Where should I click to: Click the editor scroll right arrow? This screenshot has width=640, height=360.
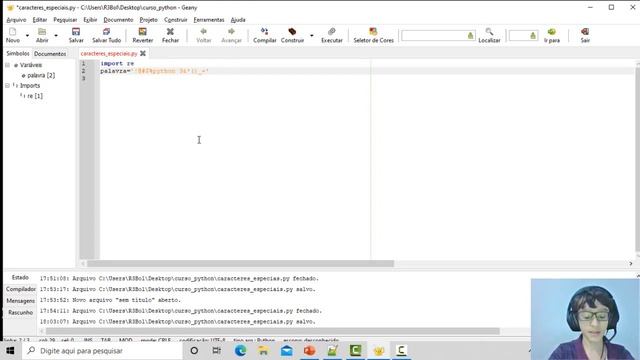tap(631, 264)
